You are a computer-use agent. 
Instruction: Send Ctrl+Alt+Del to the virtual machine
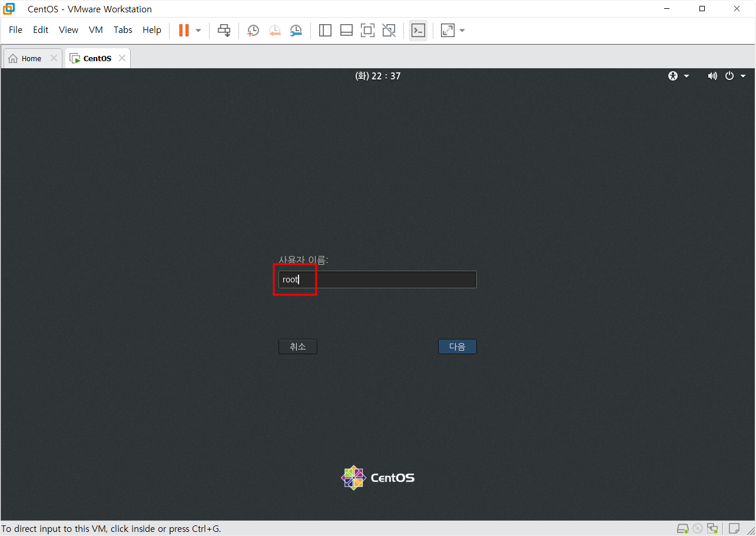[224, 30]
